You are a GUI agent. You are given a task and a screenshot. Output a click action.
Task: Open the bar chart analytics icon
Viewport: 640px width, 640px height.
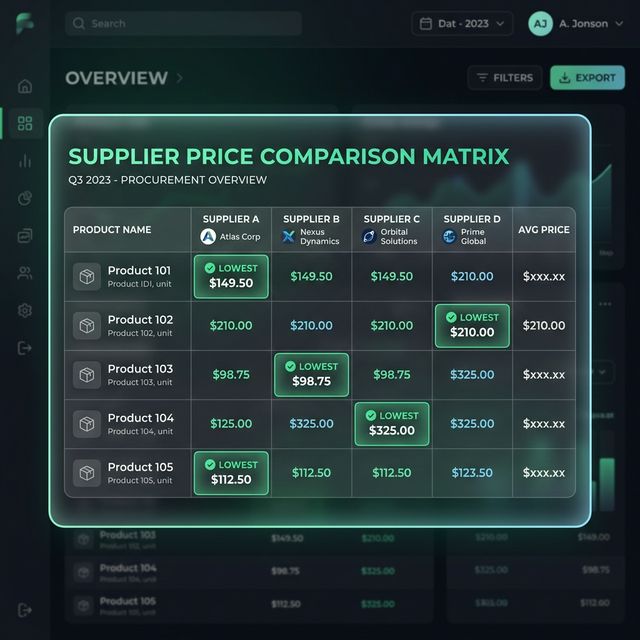(x=25, y=160)
